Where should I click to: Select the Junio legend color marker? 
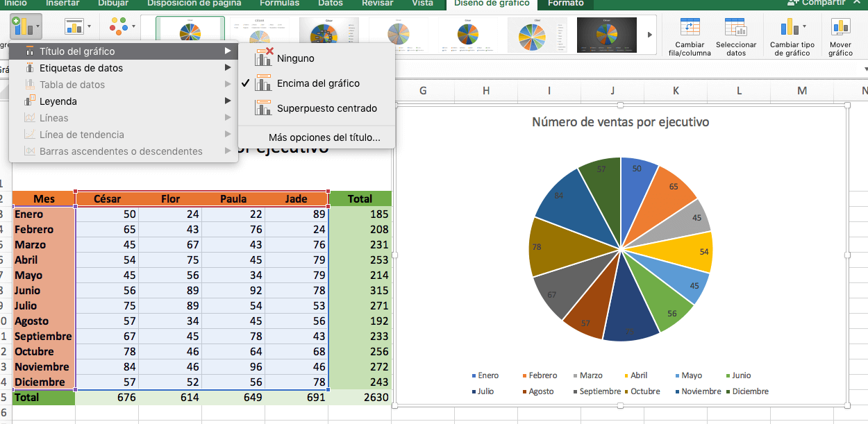(728, 375)
